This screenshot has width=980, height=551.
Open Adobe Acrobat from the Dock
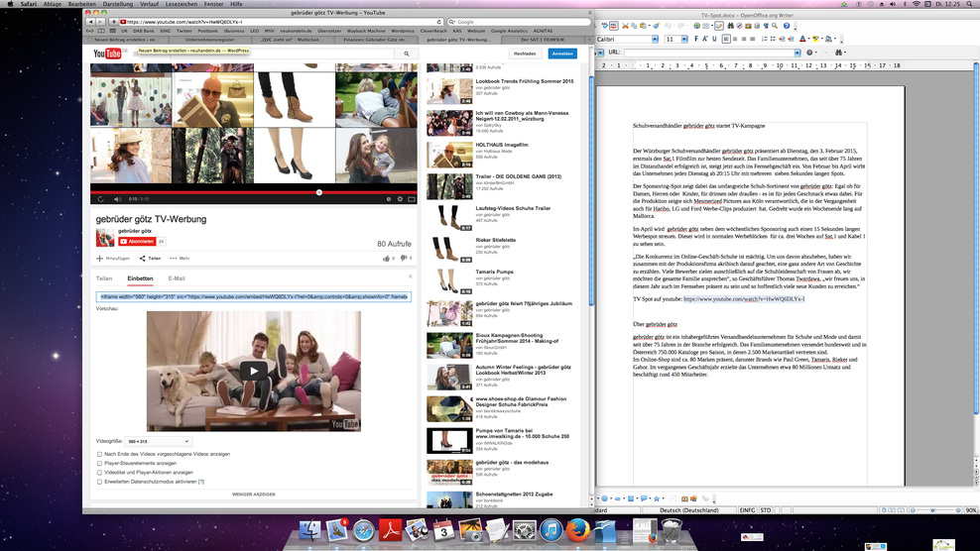[391, 530]
